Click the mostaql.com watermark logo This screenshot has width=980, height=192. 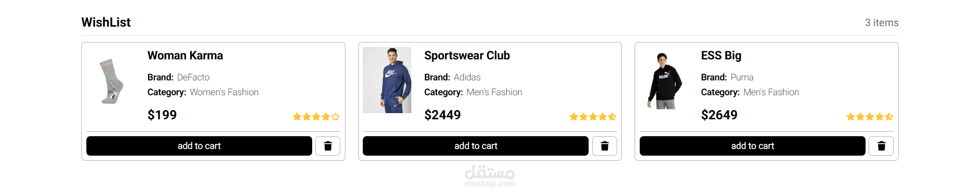coord(489,176)
